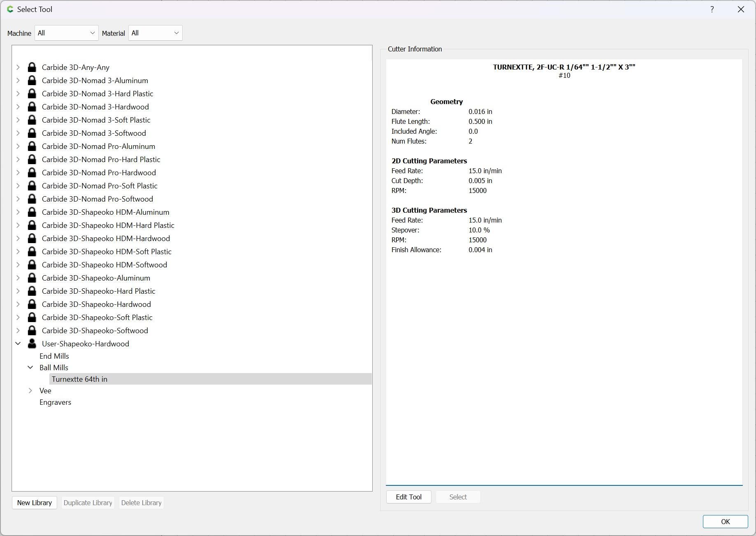
Task: Click the lock icon beside Carbide 3D-Shapeoko-Hardwood
Action: coord(32,304)
